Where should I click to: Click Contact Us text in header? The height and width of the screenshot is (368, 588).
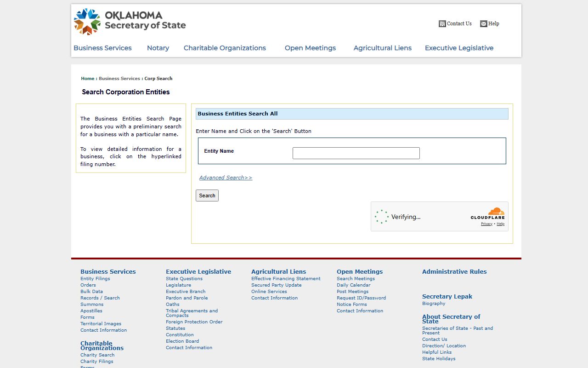coord(459,23)
